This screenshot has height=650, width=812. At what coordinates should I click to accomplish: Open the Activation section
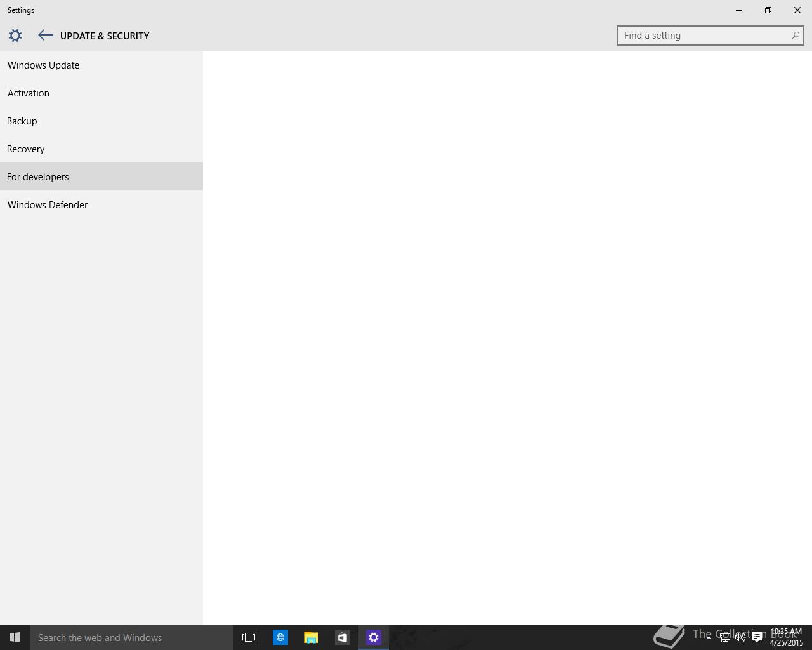pos(101,93)
